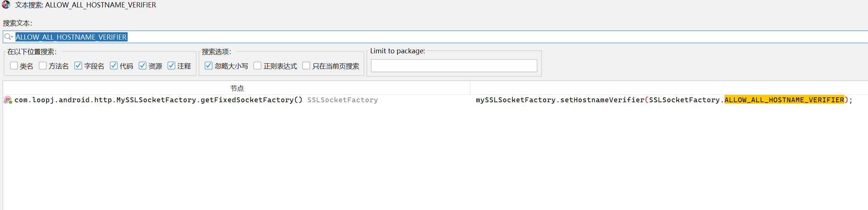The height and width of the screenshot is (210, 868).
Task: Enable the 只在当前页搜索 checkbox
Action: click(306, 66)
